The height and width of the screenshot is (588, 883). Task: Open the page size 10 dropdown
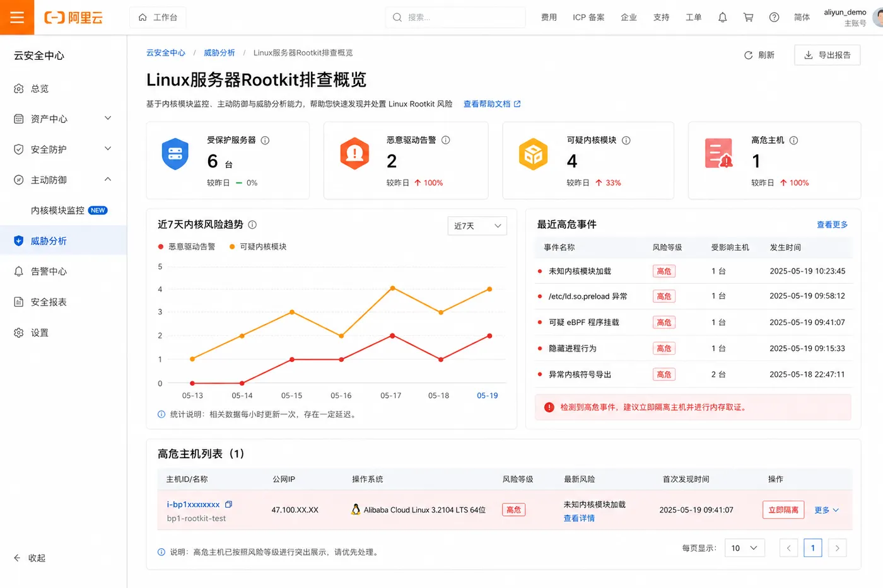click(x=745, y=548)
